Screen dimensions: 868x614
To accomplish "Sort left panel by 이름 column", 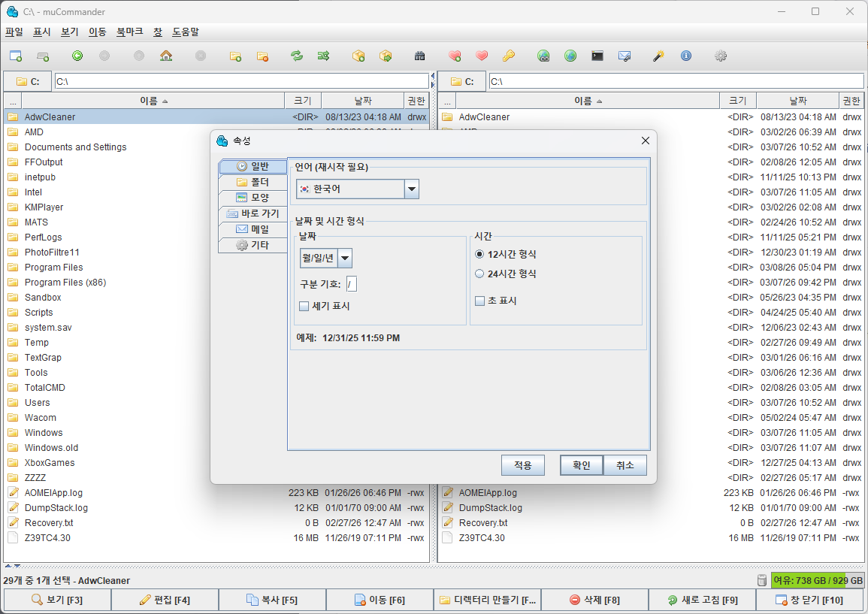I will click(x=153, y=101).
